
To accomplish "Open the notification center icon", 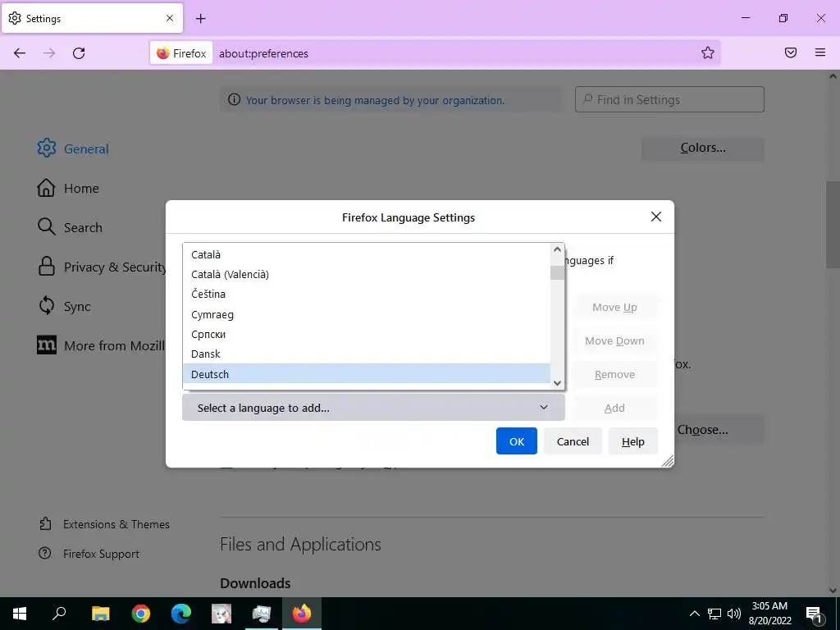I will 814,614.
